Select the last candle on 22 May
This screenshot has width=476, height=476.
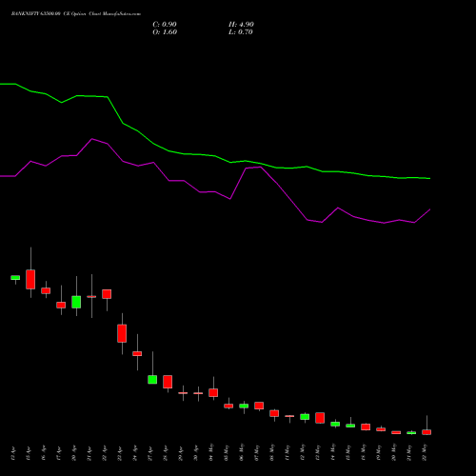point(426,432)
